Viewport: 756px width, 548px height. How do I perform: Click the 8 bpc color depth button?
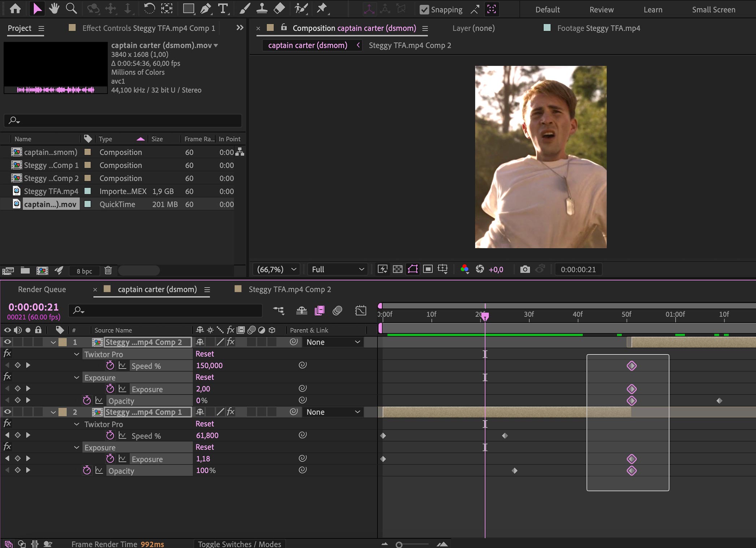click(84, 271)
